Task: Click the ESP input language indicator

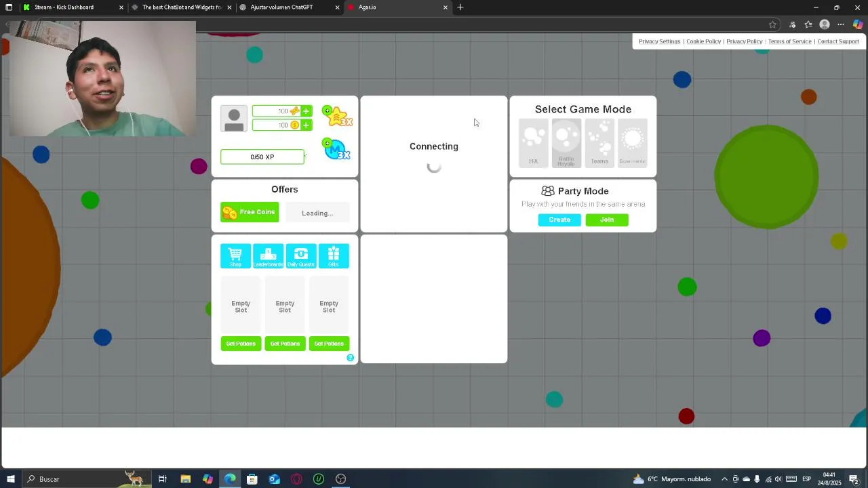Action: click(x=807, y=479)
